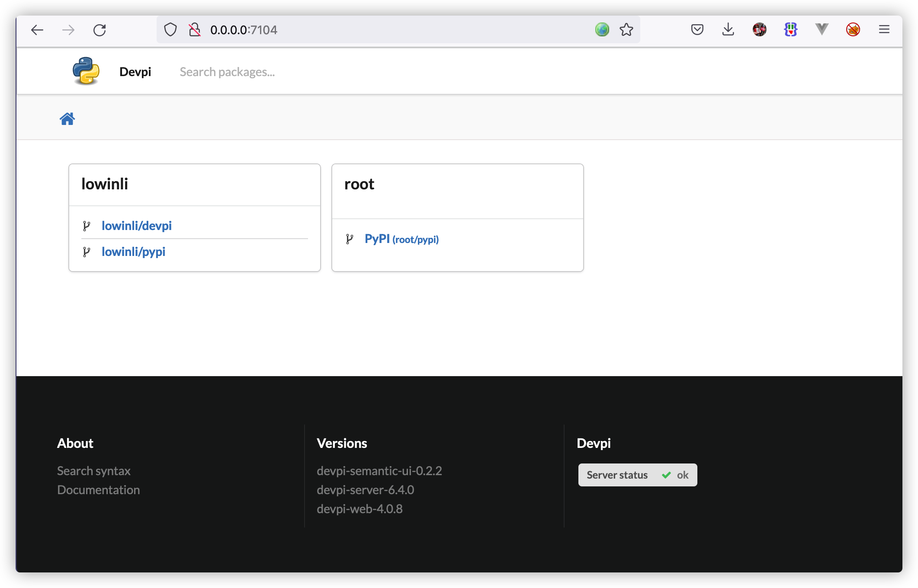Reload the page with refresh icon
The image size is (918, 588).
(100, 30)
